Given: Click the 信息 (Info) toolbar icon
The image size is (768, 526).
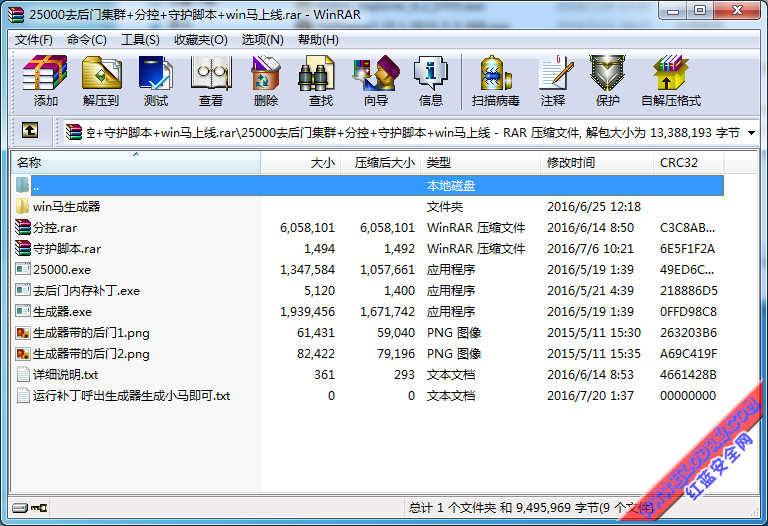Looking at the screenshot, I should [x=431, y=72].
